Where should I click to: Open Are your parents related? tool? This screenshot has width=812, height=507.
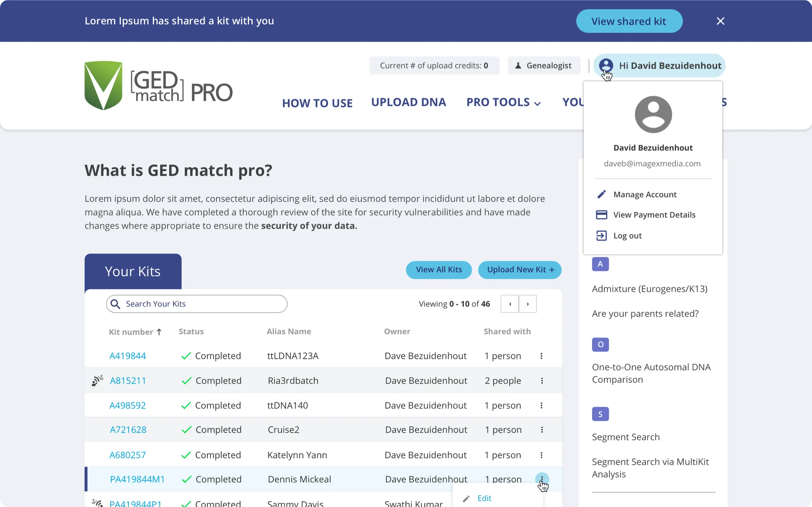click(x=645, y=313)
